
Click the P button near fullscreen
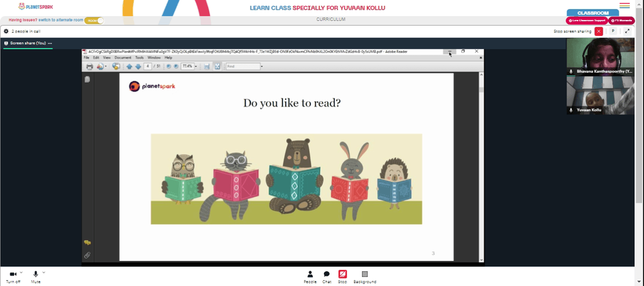(x=613, y=31)
